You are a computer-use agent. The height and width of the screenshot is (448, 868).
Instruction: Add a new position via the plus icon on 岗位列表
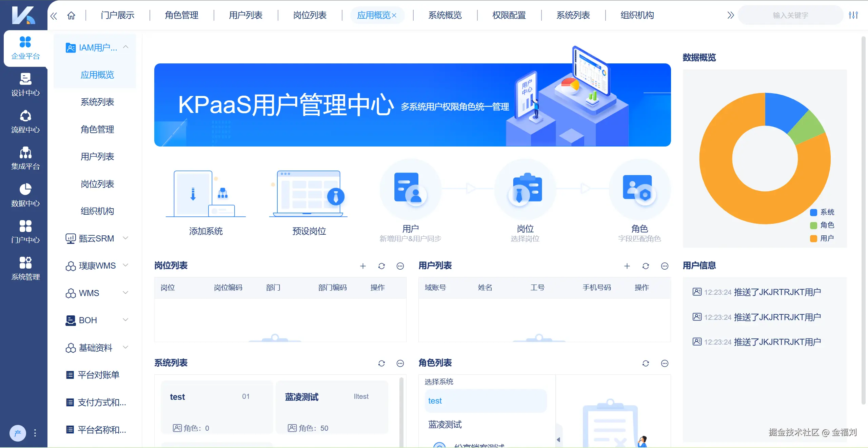click(x=363, y=266)
